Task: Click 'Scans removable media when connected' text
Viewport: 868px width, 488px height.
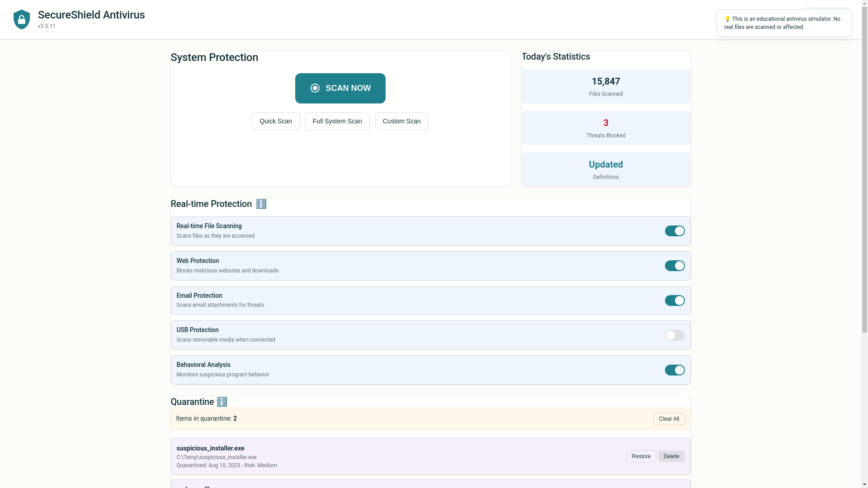Action: (226, 340)
